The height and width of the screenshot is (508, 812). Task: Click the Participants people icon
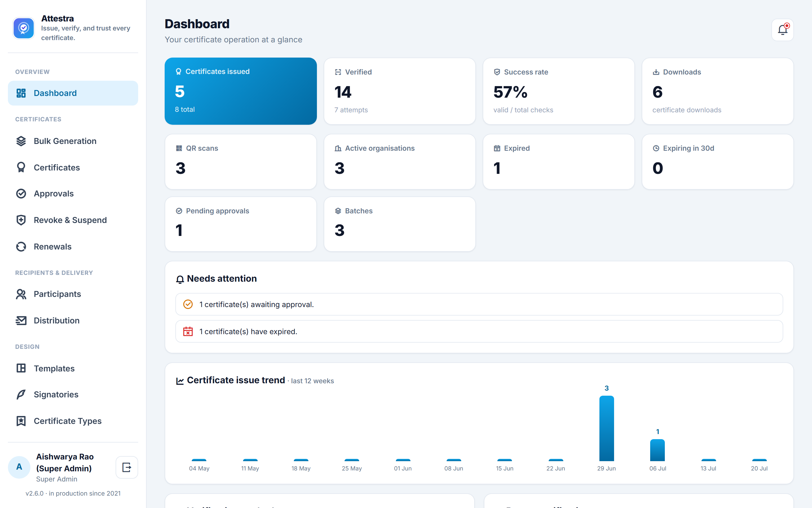[x=21, y=294]
